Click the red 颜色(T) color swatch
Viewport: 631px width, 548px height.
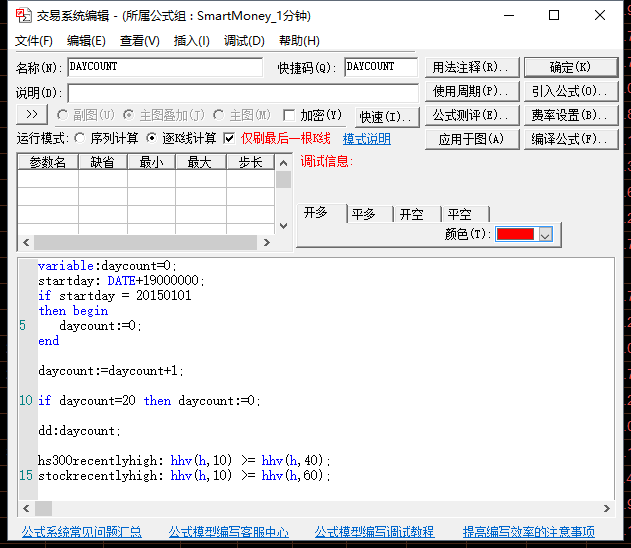coord(515,234)
